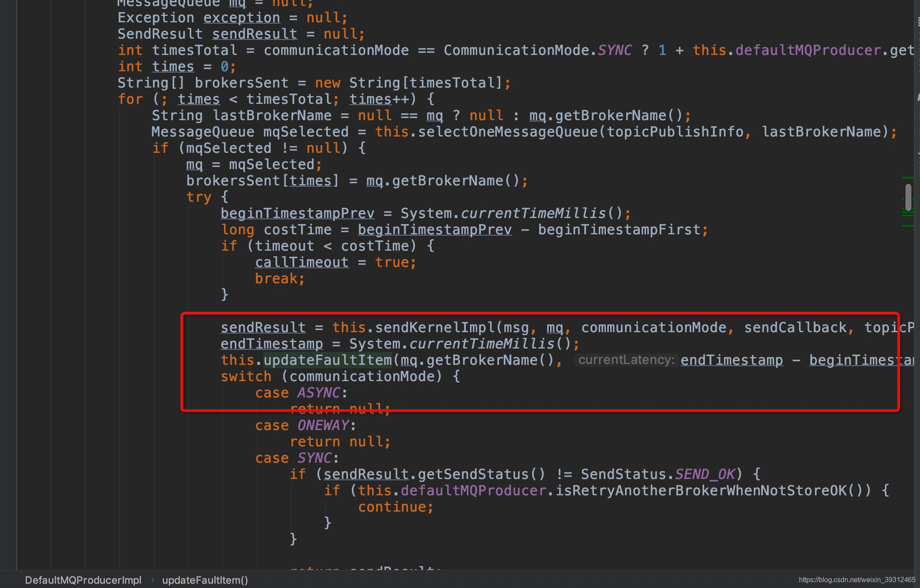Click the 'switch' keyword
Screen dimensions: 920x588
(x=246, y=376)
